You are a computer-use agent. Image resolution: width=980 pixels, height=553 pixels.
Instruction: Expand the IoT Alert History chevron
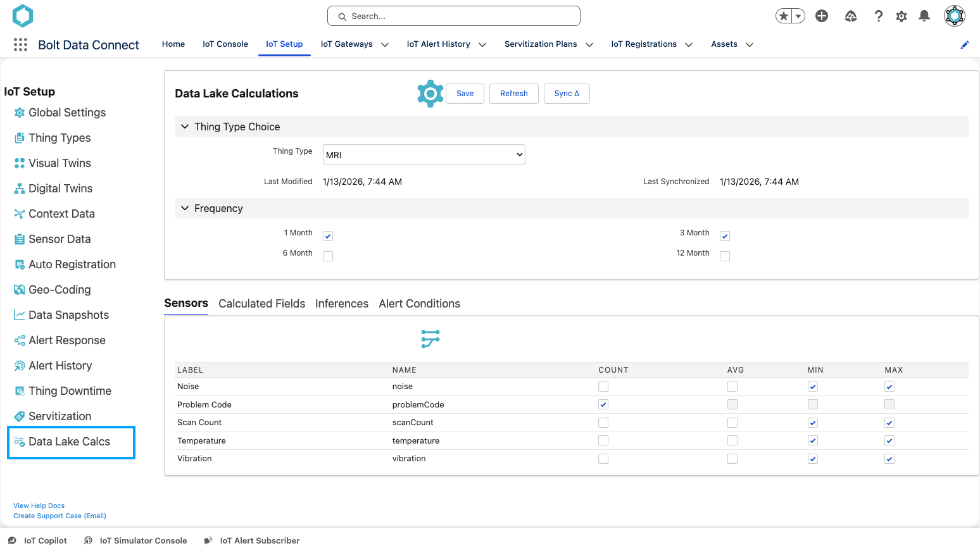point(482,44)
